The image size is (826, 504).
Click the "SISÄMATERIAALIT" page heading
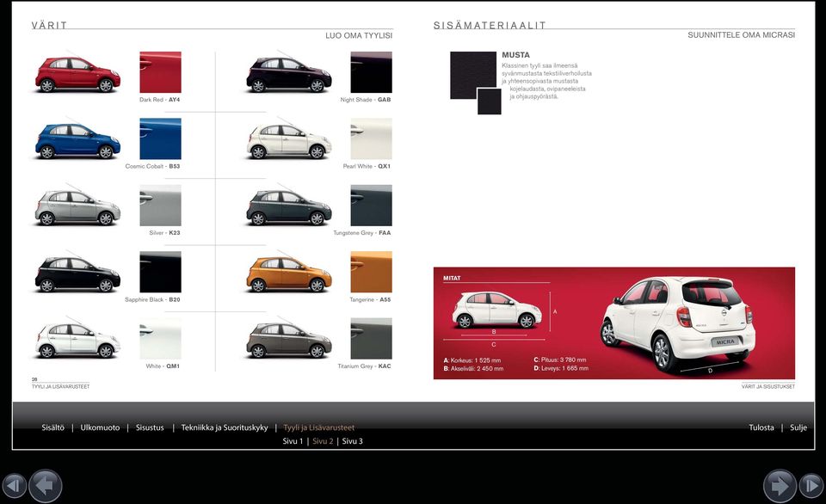click(490, 25)
